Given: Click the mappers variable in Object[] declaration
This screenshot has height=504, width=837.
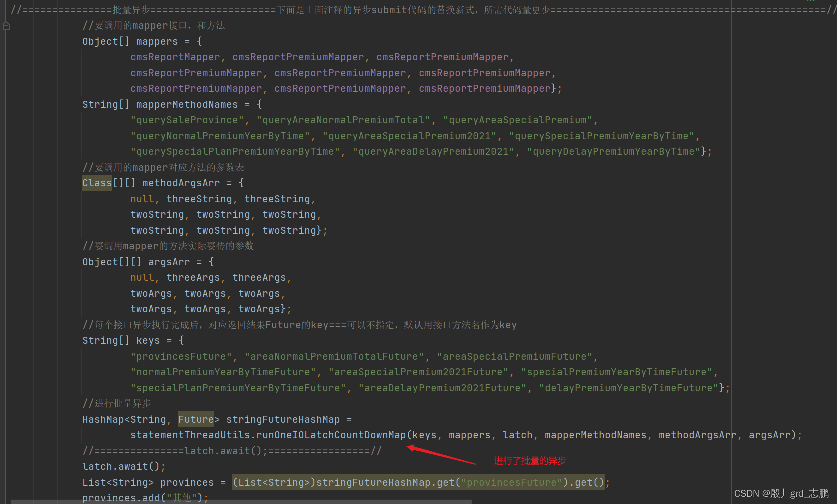Looking at the screenshot, I should (x=157, y=41).
